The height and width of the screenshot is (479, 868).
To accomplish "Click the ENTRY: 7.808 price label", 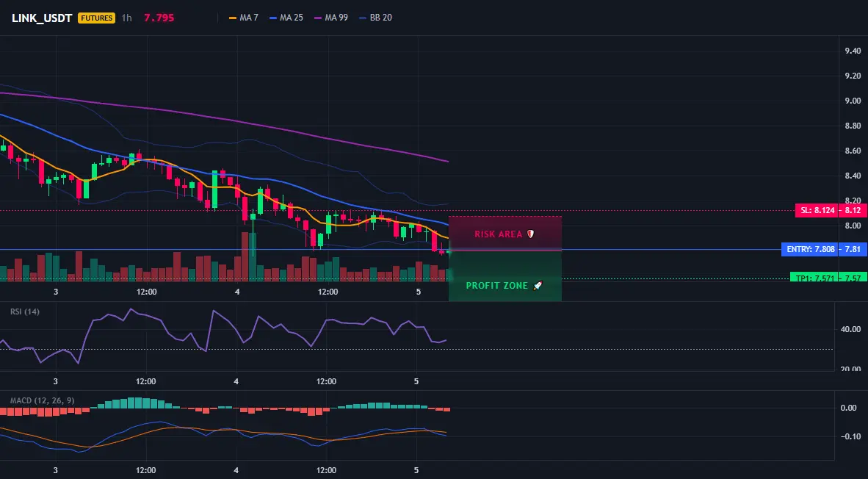I will 811,250.
